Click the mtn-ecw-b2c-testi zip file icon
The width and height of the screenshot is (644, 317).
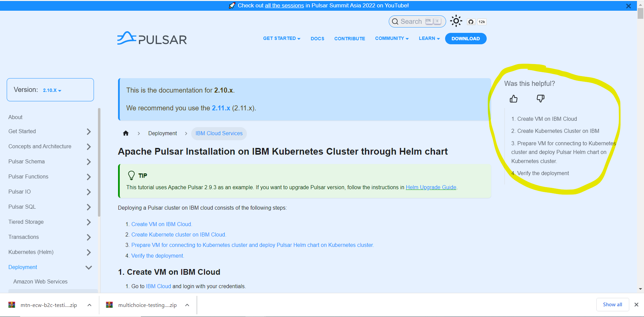coord(12,305)
